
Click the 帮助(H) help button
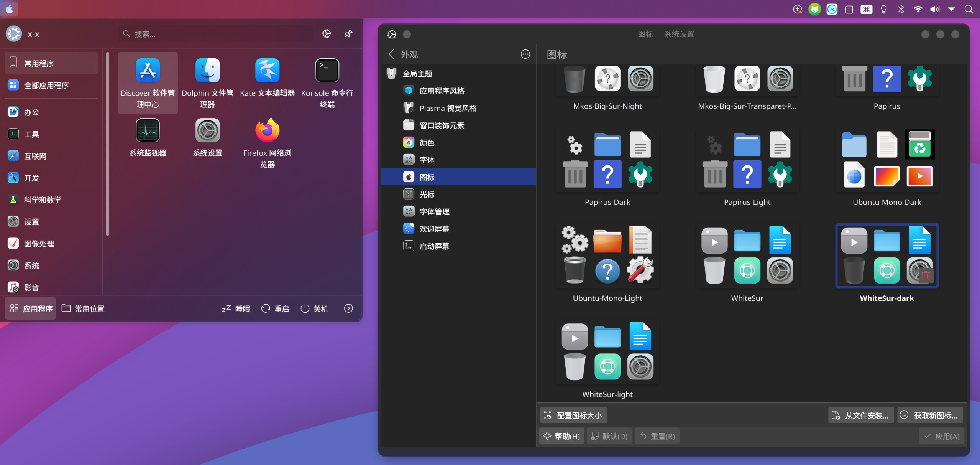point(561,436)
